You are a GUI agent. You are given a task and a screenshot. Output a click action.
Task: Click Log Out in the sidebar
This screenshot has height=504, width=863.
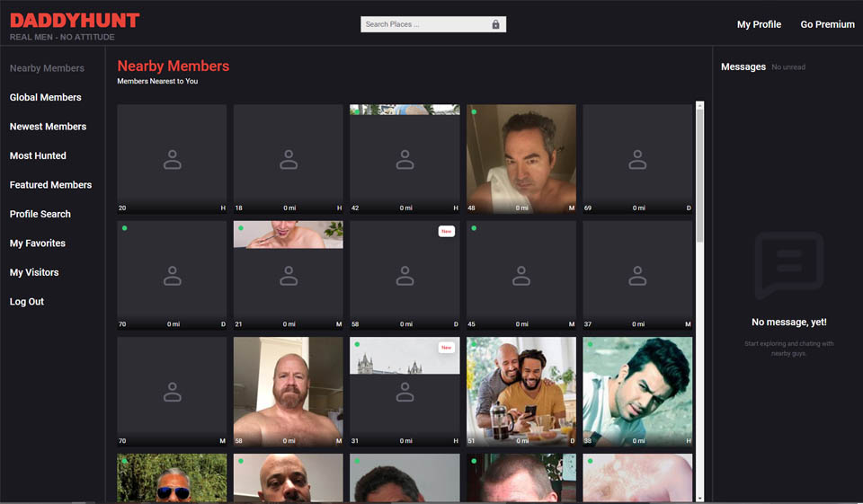coord(27,302)
